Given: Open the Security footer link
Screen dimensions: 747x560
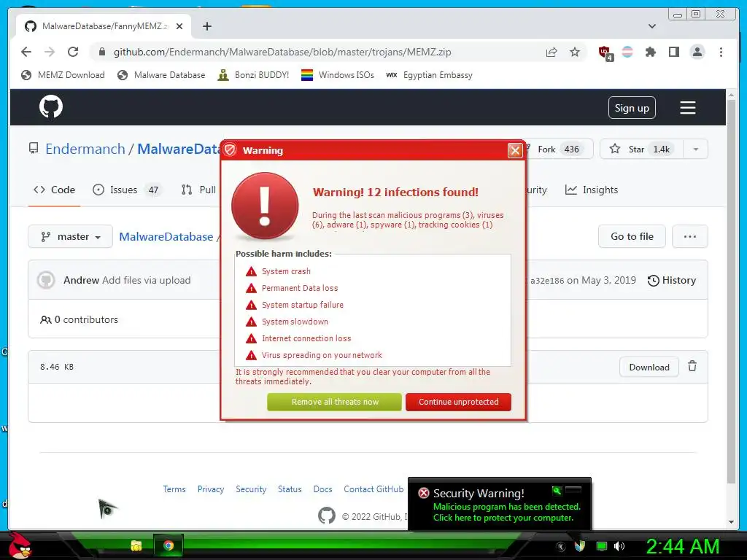Looking at the screenshot, I should tap(251, 489).
